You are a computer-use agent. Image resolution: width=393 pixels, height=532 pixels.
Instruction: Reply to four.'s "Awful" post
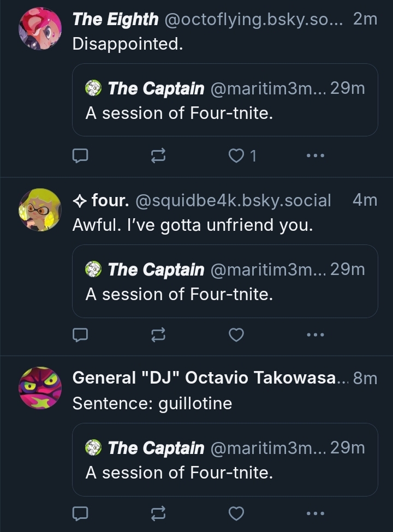pyautogui.click(x=80, y=334)
